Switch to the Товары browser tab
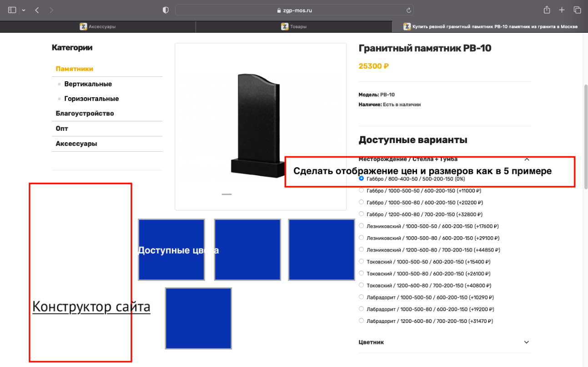 point(294,27)
